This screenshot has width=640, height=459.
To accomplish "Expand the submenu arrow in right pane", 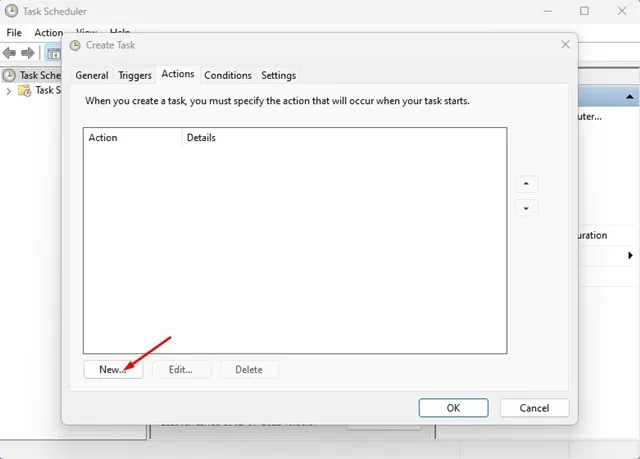I will 630,256.
